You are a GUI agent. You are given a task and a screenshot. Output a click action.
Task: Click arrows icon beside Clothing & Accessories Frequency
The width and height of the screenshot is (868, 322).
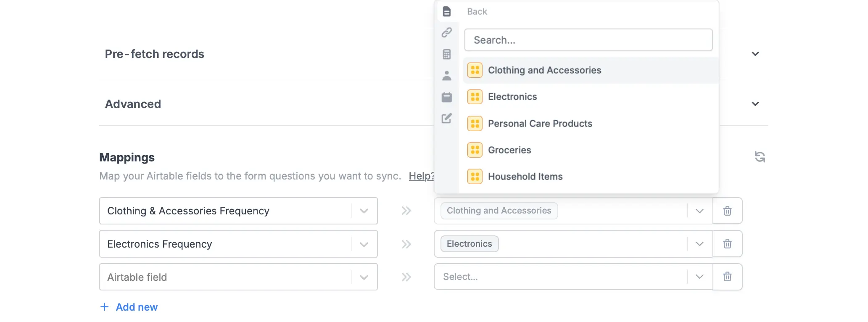(x=406, y=211)
